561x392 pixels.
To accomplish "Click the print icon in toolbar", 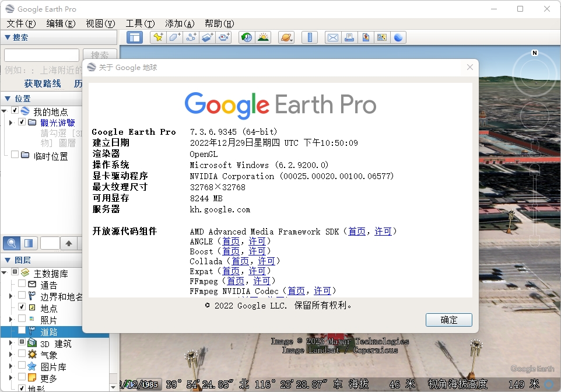I will [x=349, y=37].
